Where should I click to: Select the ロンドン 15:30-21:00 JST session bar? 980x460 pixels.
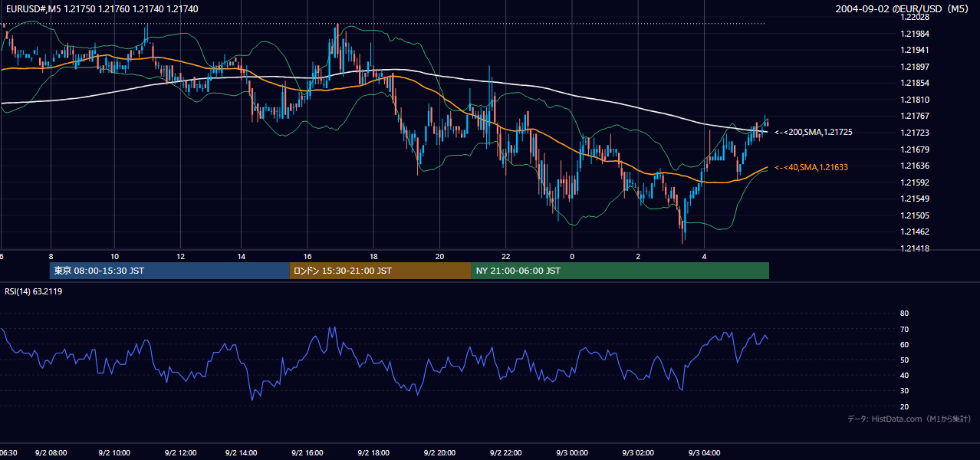click(380, 271)
